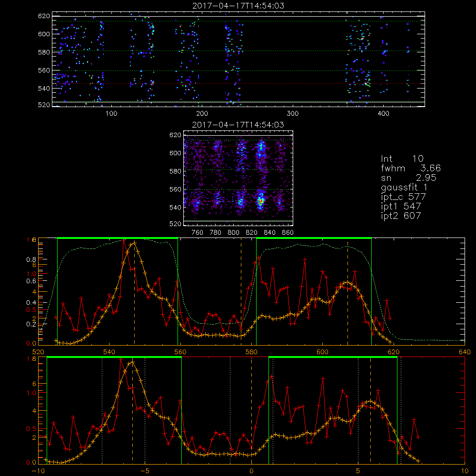
Task: Click the right green bar atop the third plot
Action: tap(314, 238)
